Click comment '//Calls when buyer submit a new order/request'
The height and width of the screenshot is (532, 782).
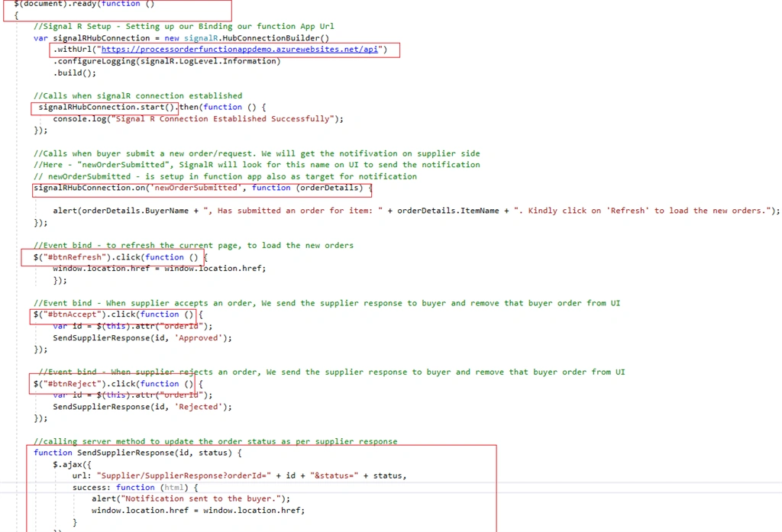coord(257,153)
